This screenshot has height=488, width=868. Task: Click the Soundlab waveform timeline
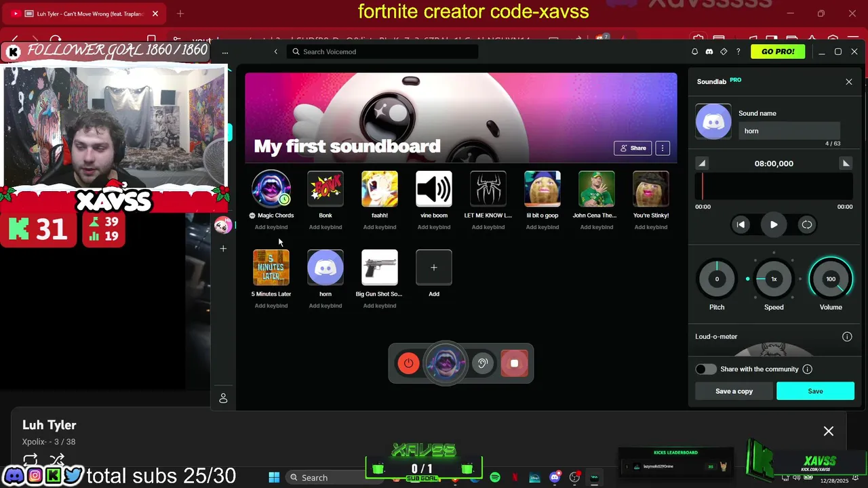point(774,186)
